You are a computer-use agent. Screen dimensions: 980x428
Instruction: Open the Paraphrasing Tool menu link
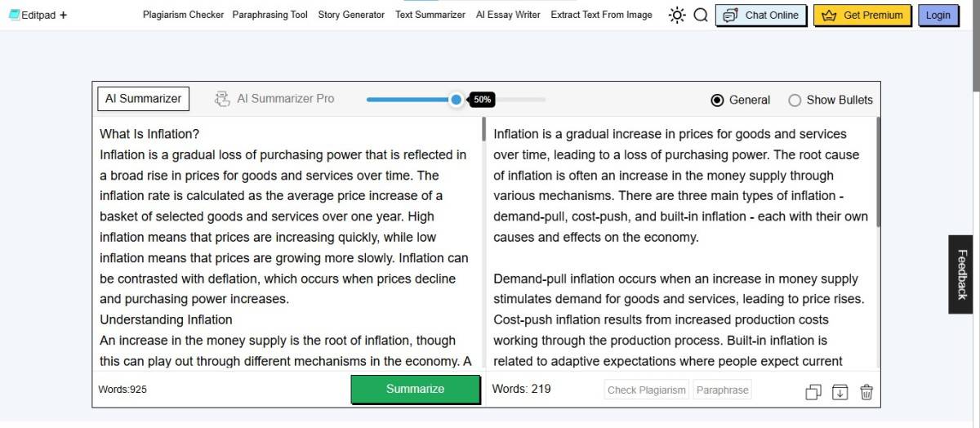click(x=269, y=15)
